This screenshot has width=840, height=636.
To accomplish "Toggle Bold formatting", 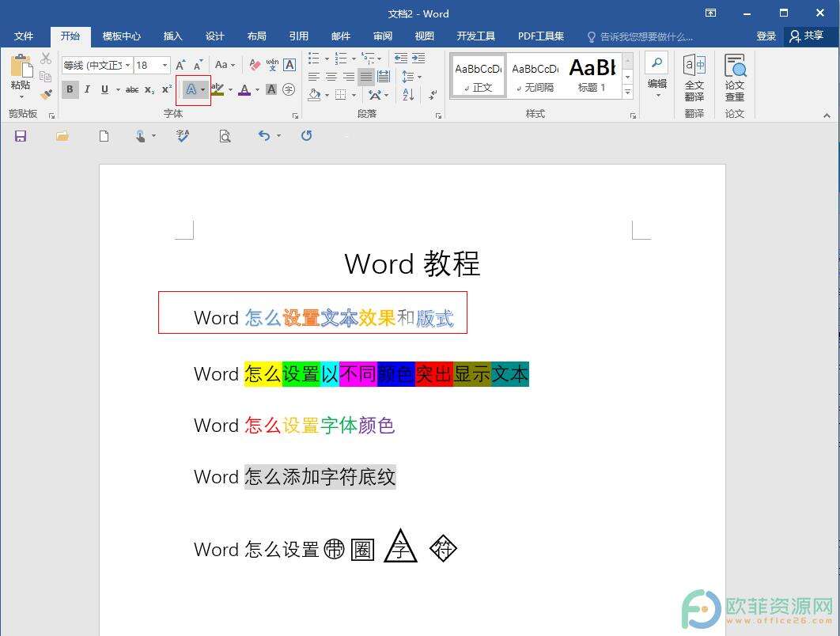I will 70,89.
